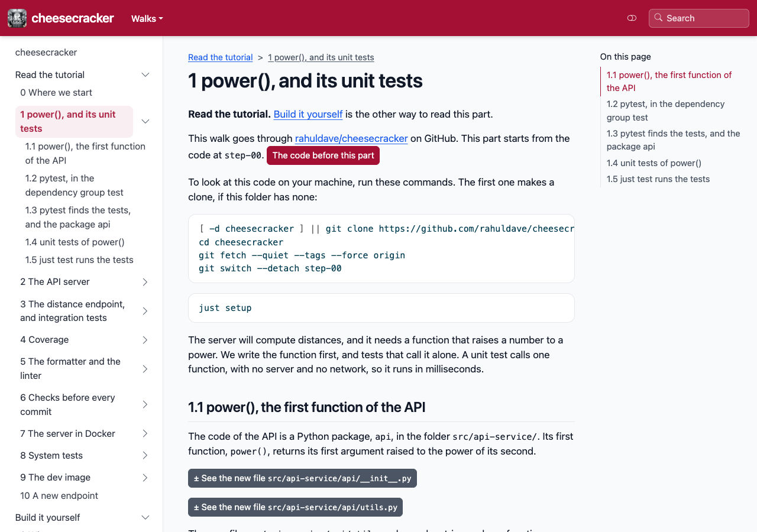Open the cheesecracker site title link
The image size is (757, 532).
point(73,18)
